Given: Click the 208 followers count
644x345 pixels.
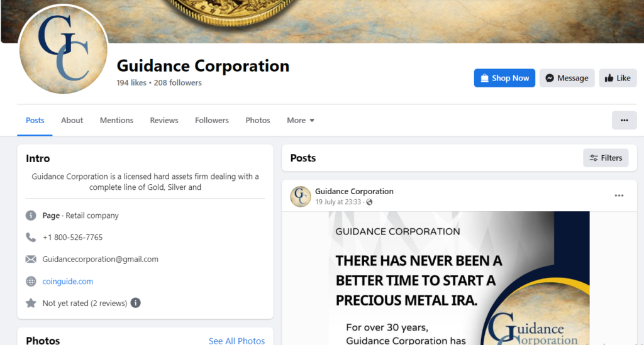Looking at the screenshot, I should [178, 82].
